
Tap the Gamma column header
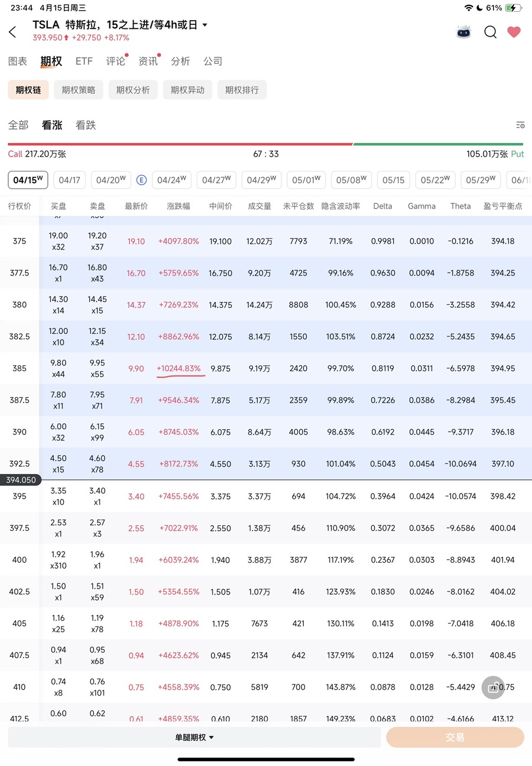coord(421,206)
